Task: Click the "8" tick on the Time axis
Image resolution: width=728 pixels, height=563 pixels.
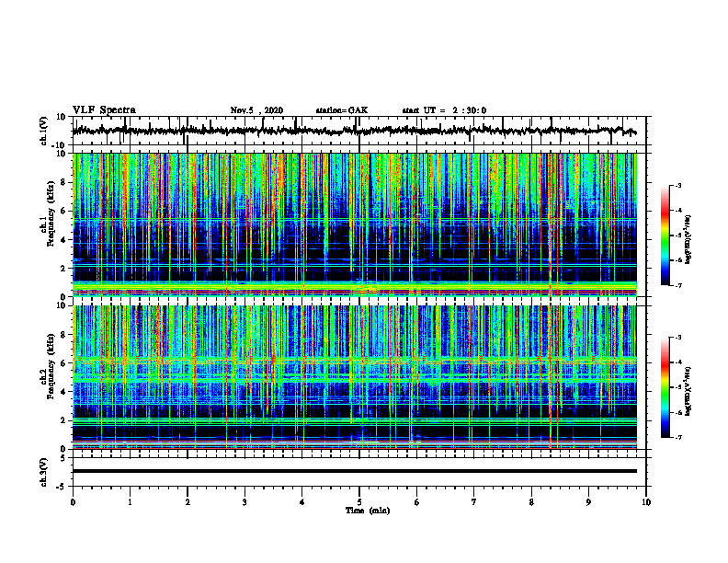Action: 531,502
